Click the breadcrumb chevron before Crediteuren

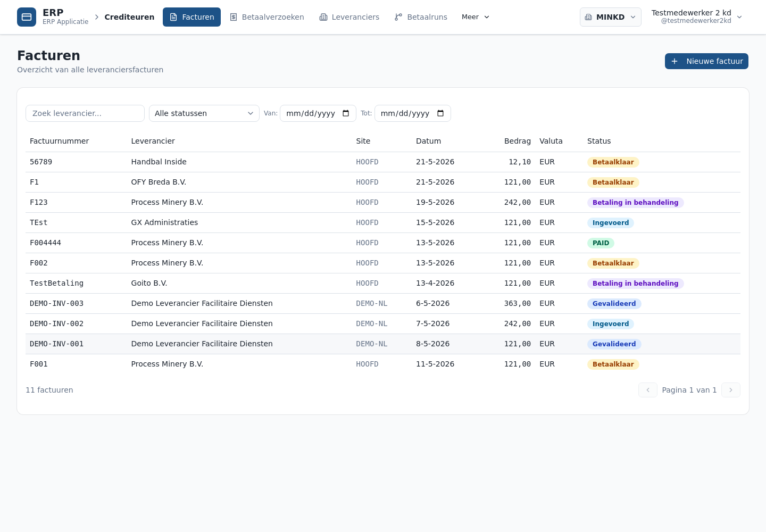(97, 17)
